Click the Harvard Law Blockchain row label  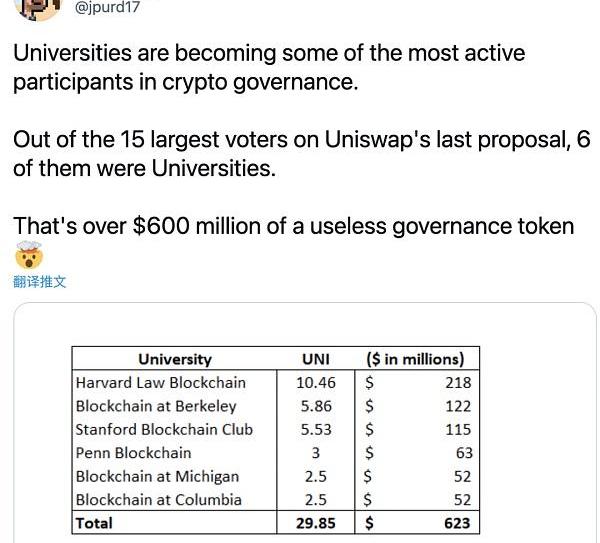tap(161, 383)
